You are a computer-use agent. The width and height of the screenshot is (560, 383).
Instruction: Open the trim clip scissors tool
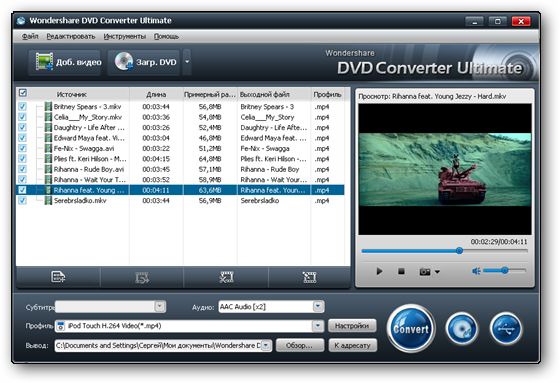click(226, 277)
